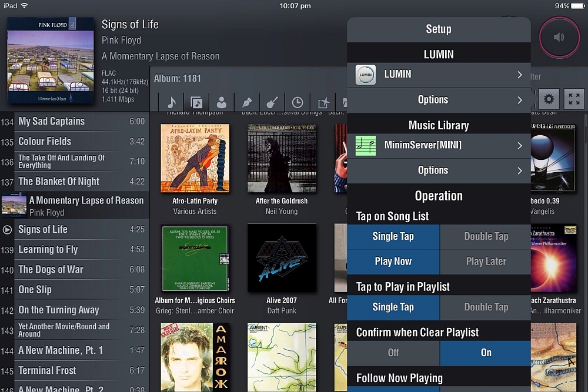Image resolution: width=588 pixels, height=392 pixels.
Task: Open the Amarok album cover
Action: pyautogui.click(x=195, y=357)
